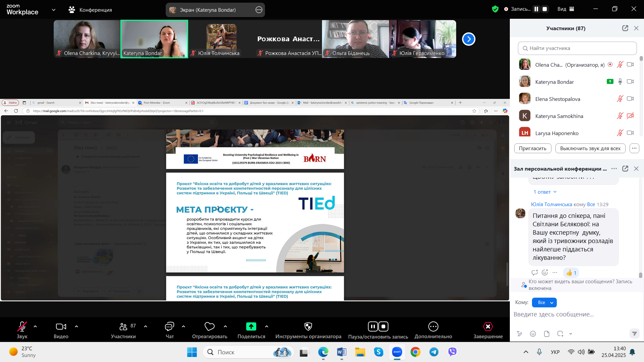Pop out the Participants panel
Image resolution: width=644 pixels, height=362 pixels.
625,28
